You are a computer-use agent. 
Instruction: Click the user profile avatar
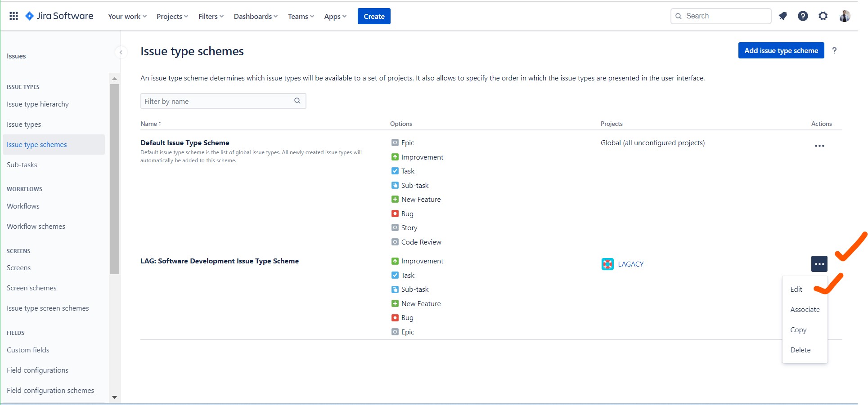844,16
